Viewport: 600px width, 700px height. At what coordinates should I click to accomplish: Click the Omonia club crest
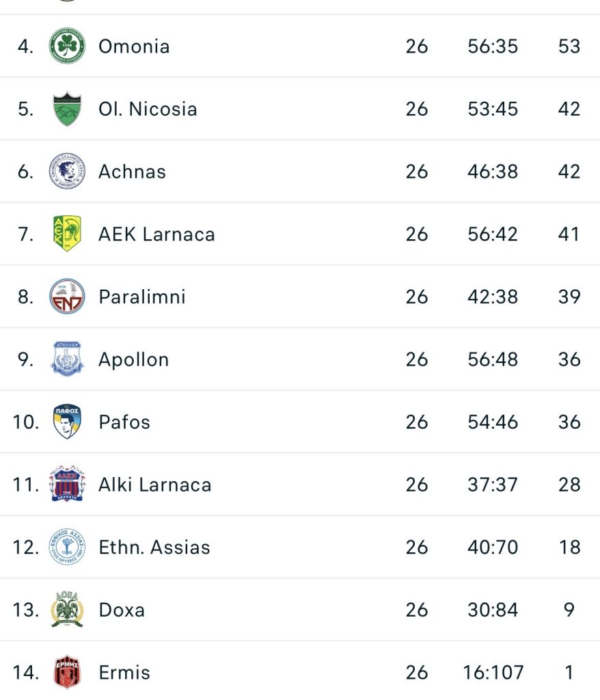(x=67, y=46)
